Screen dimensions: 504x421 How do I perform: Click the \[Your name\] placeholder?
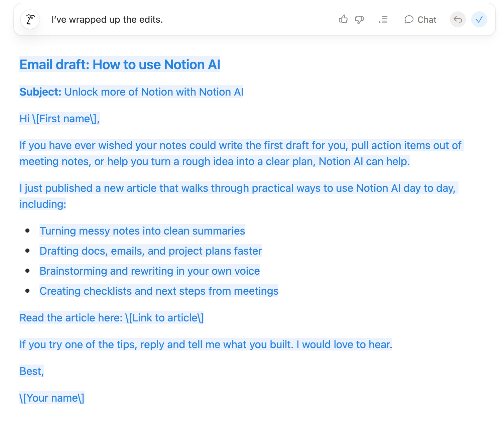coord(52,398)
